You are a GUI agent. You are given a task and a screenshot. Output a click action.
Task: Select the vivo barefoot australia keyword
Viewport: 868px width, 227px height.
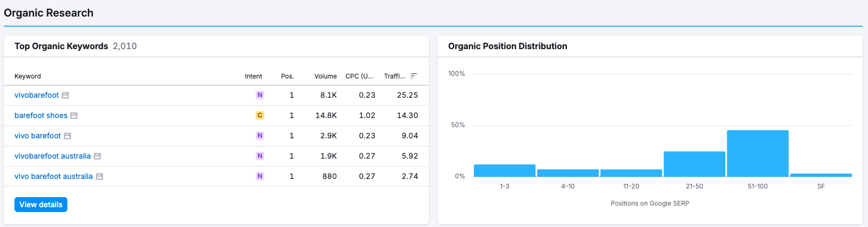[53, 176]
